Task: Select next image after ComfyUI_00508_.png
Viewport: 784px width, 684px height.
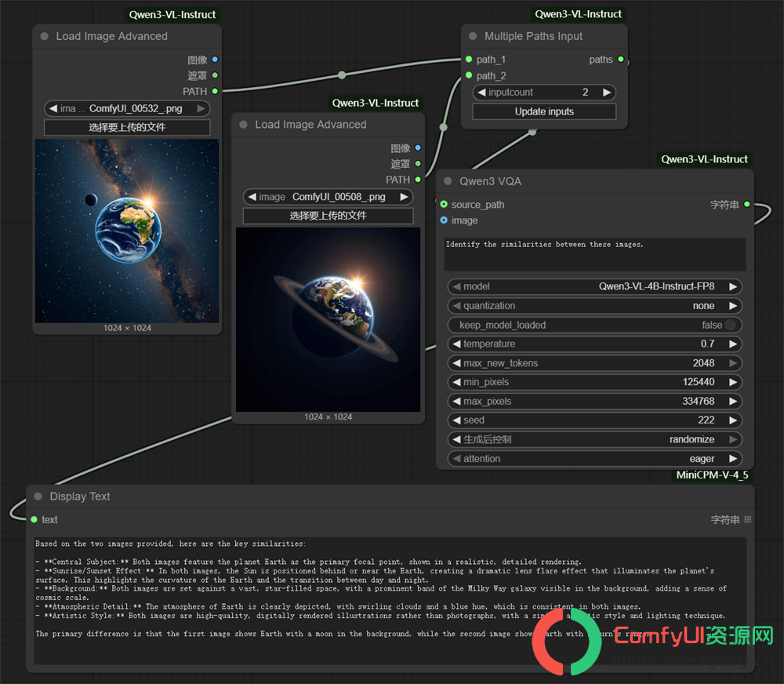Action: pyautogui.click(x=404, y=197)
